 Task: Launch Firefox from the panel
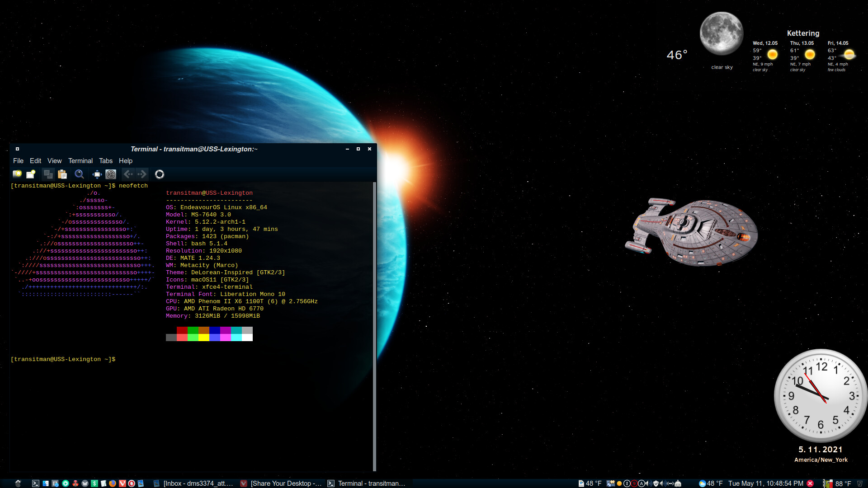click(113, 483)
